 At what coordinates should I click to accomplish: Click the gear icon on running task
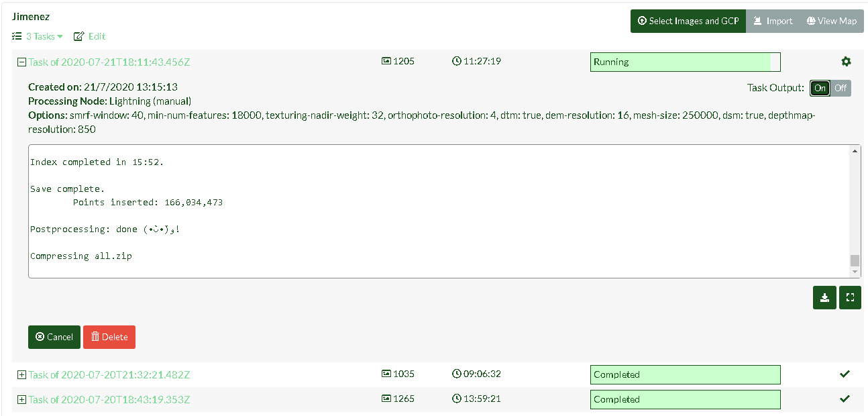coord(846,62)
